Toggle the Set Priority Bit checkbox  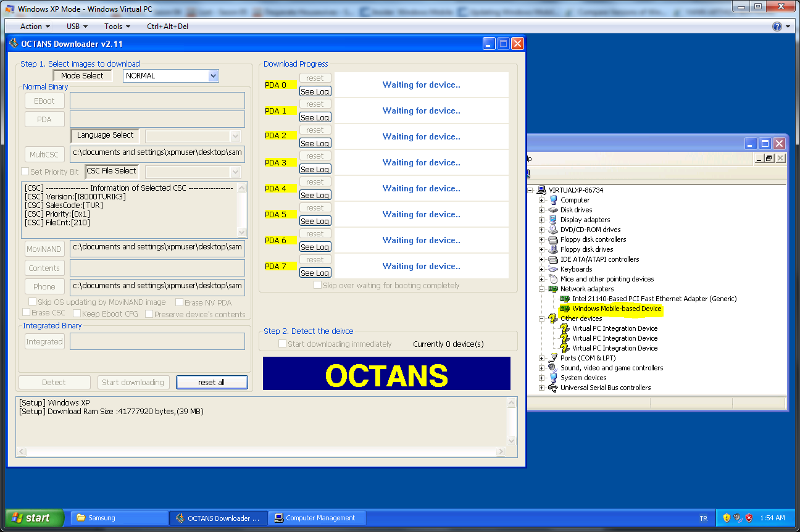pyautogui.click(x=25, y=172)
